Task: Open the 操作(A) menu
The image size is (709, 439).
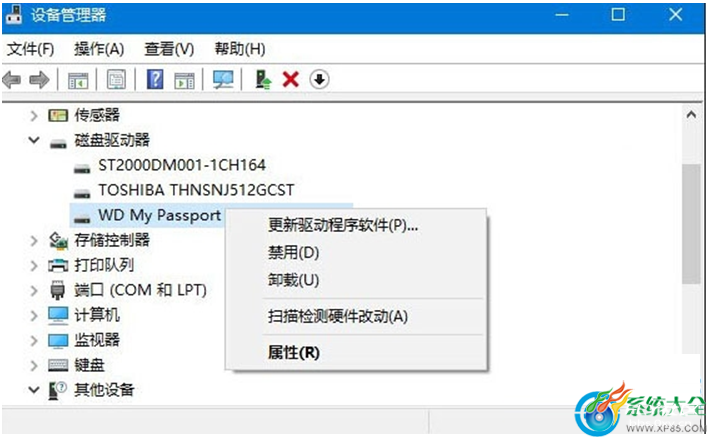Action: (x=99, y=49)
